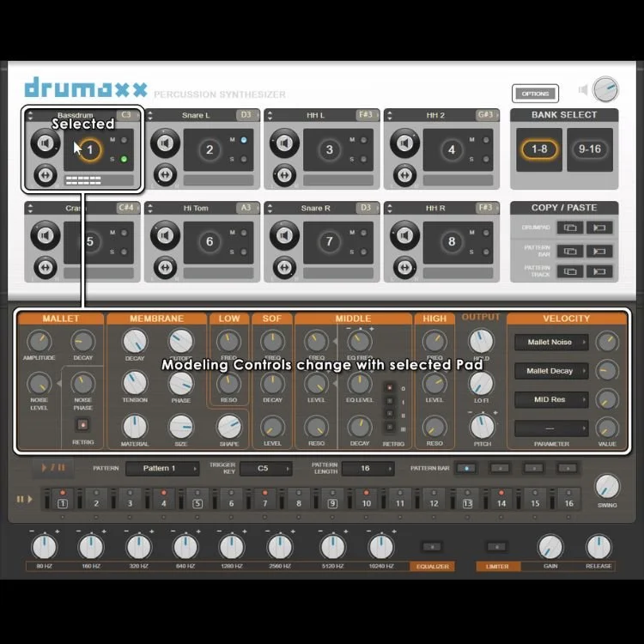Select bank 9-16
This screenshot has height=644, width=644.
pyautogui.click(x=590, y=149)
